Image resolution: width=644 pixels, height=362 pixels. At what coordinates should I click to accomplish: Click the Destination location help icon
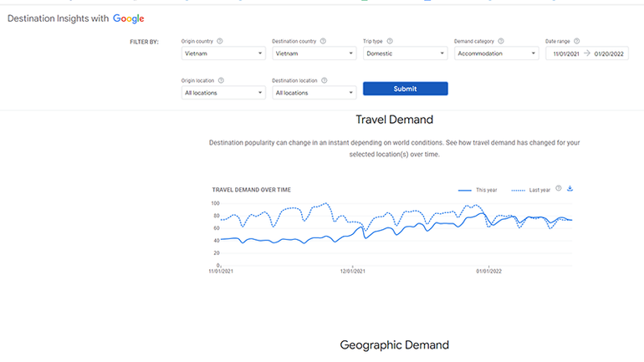pos(324,81)
